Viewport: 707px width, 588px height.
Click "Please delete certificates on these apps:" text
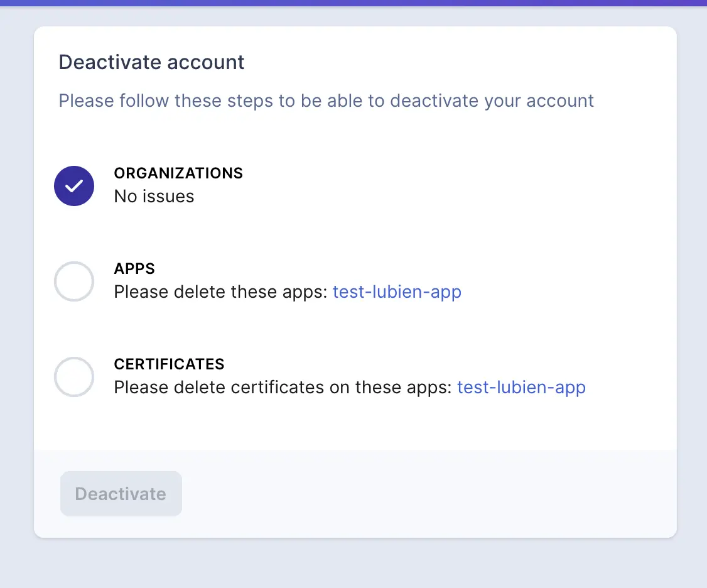coord(283,388)
